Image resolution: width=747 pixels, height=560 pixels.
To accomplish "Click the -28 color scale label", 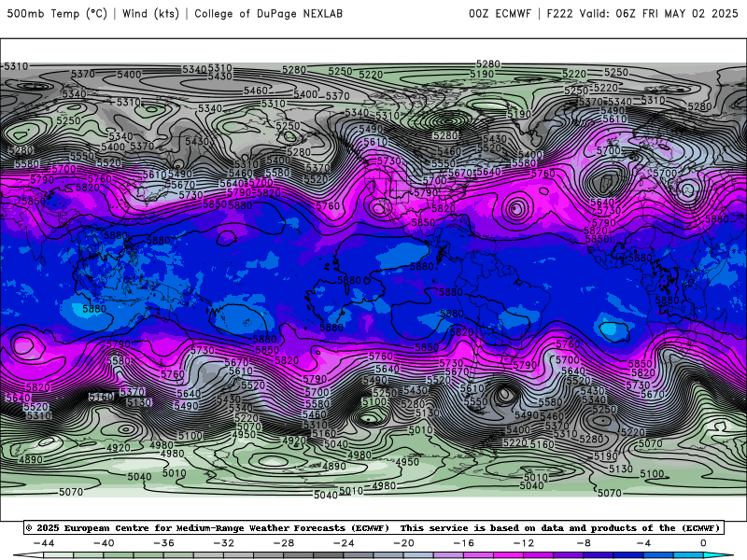I will [284, 543].
